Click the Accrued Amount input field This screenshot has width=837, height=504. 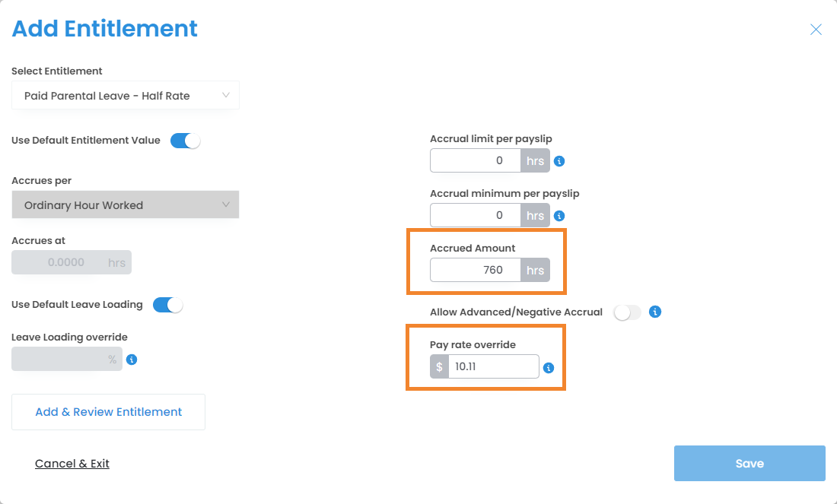tap(476, 270)
